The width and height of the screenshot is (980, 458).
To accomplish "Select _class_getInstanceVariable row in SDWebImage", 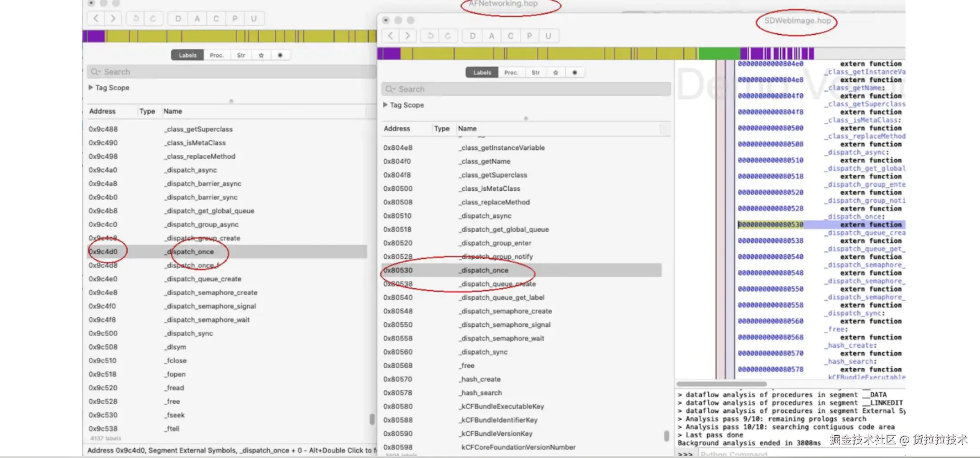I will tap(522, 148).
